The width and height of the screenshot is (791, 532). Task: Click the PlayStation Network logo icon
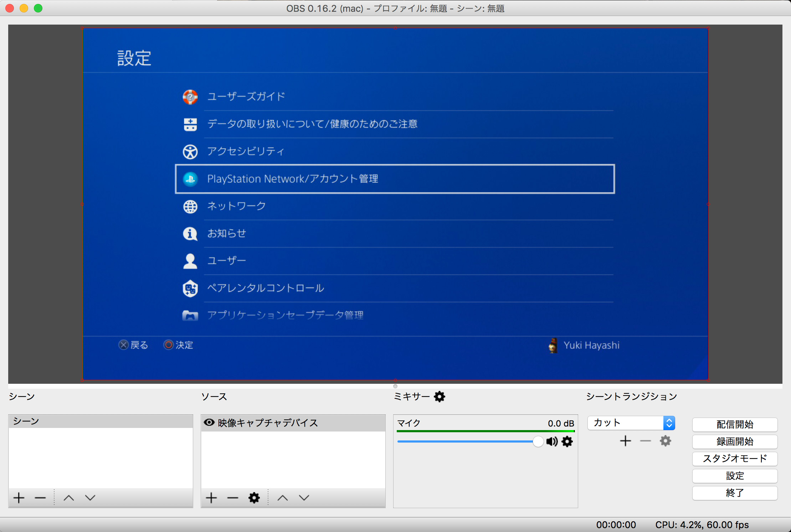click(190, 179)
